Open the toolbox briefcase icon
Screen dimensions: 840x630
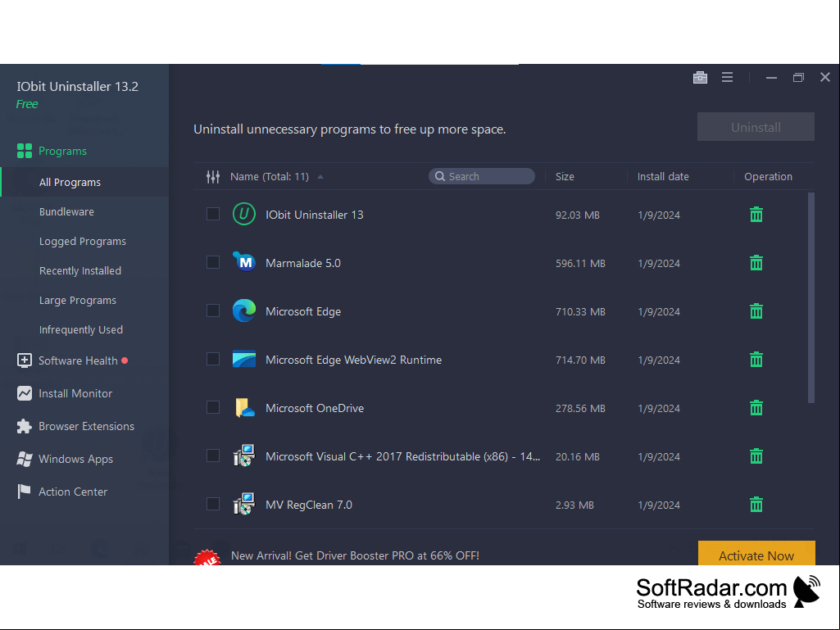[x=700, y=78]
